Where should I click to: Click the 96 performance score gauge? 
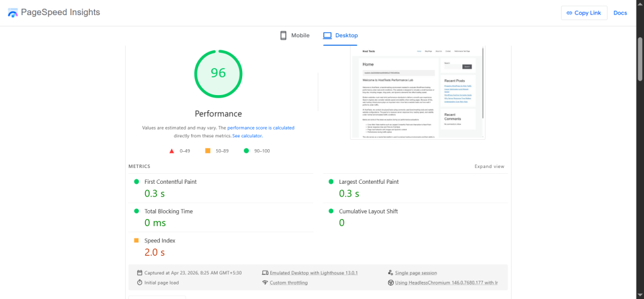point(218,73)
